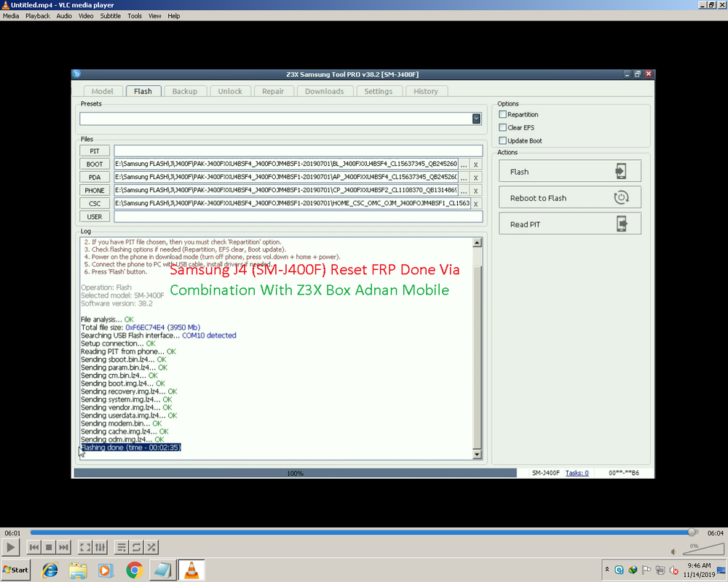Image resolution: width=728 pixels, height=582 pixels.
Task: Skip to next media in VLC
Action: [63, 548]
